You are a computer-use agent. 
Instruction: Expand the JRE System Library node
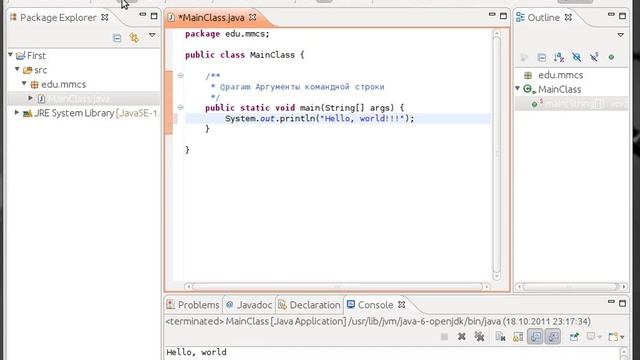[x=17, y=112]
